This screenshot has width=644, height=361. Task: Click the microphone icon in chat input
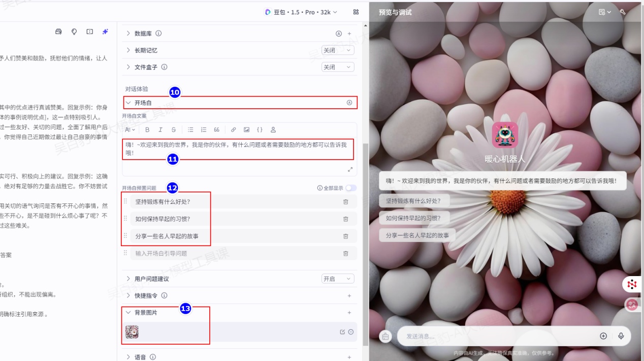coord(621,336)
